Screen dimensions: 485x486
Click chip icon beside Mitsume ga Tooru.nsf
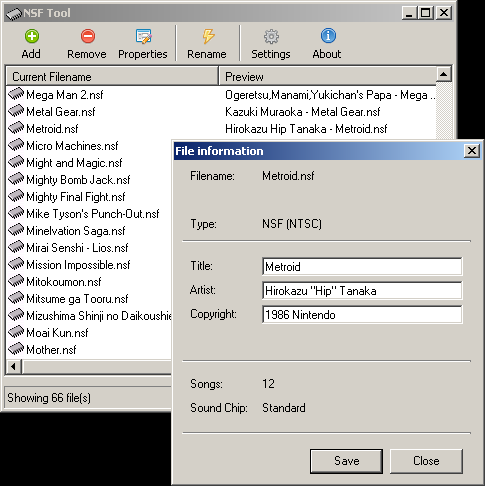pyautogui.click(x=16, y=298)
